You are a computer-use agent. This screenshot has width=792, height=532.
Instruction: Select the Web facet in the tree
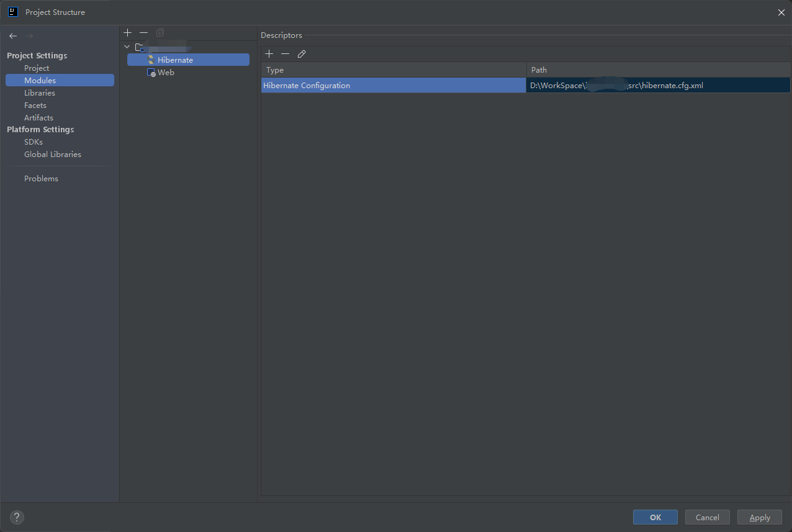166,73
